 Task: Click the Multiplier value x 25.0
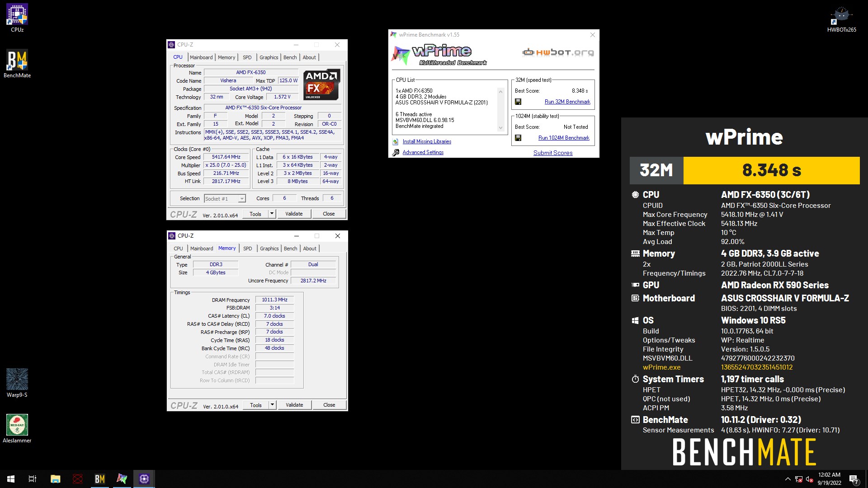coord(226,165)
